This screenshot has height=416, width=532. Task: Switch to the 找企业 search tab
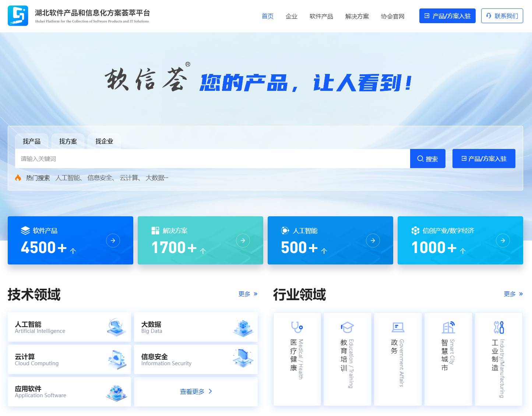[x=104, y=141]
